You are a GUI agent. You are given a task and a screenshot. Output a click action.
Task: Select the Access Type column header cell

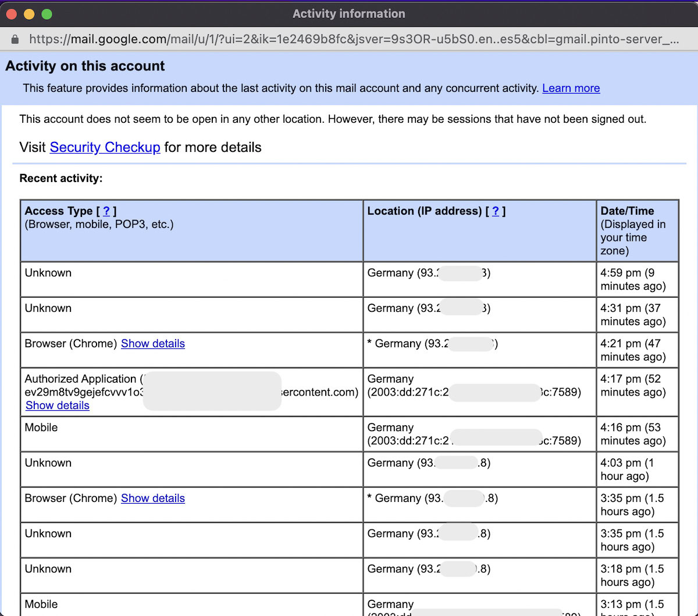pos(191,231)
